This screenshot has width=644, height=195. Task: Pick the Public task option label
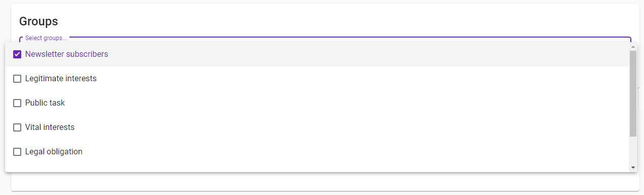pyautogui.click(x=45, y=103)
